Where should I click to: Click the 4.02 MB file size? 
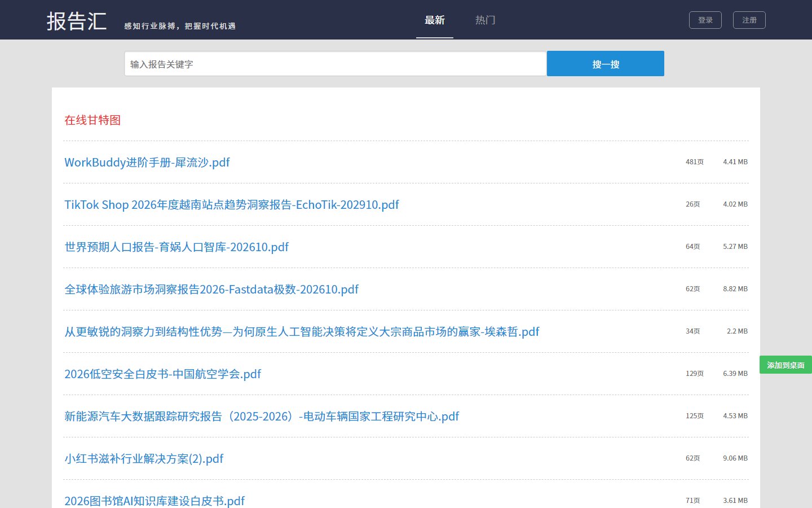click(x=735, y=204)
